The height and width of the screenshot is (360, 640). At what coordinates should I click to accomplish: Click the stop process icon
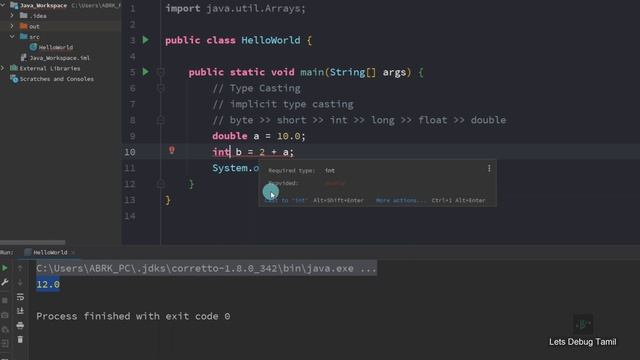pyautogui.click(x=5, y=300)
